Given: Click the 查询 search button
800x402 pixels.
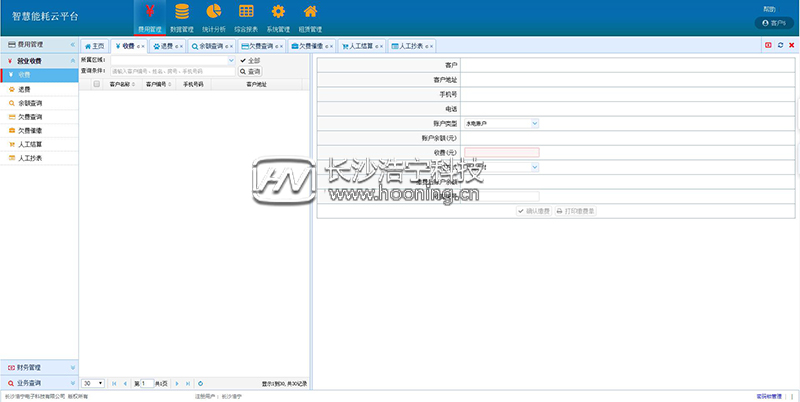Looking at the screenshot, I should coord(249,72).
